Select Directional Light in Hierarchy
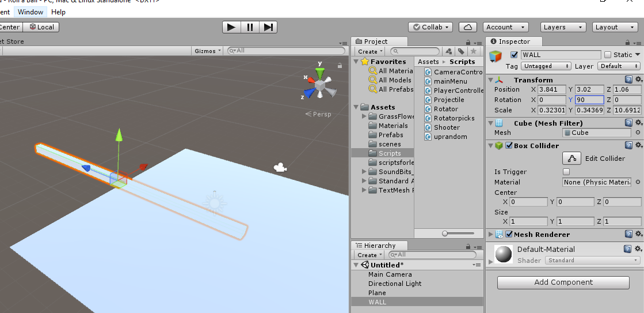Image resolution: width=644 pixels, height=313 pixels. pos(395,284)
